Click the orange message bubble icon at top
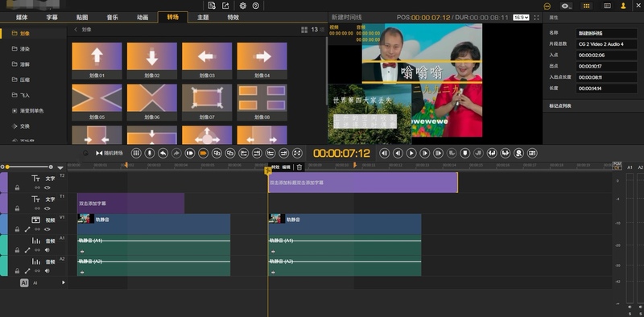The height and width of the screenshot is (317, 644). (547, 6)
